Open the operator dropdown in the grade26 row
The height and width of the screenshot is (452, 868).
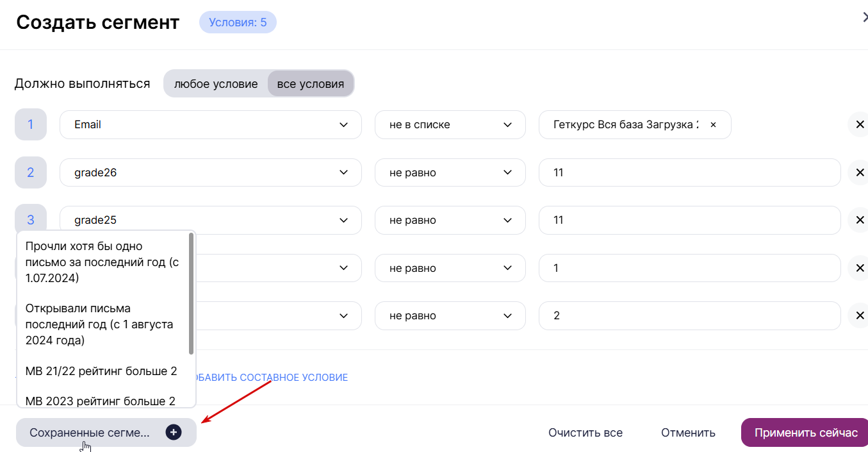click(x=450, y=172)
